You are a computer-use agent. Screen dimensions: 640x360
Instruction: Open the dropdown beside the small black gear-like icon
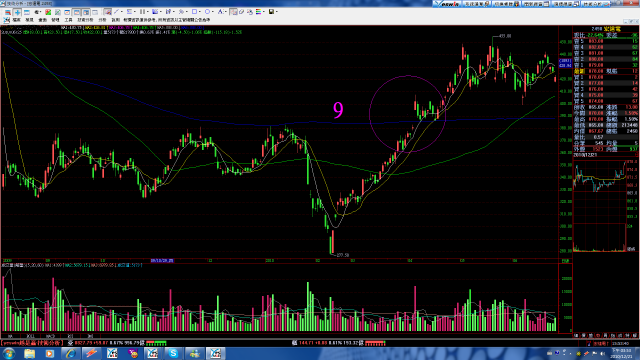click(40, 12)
